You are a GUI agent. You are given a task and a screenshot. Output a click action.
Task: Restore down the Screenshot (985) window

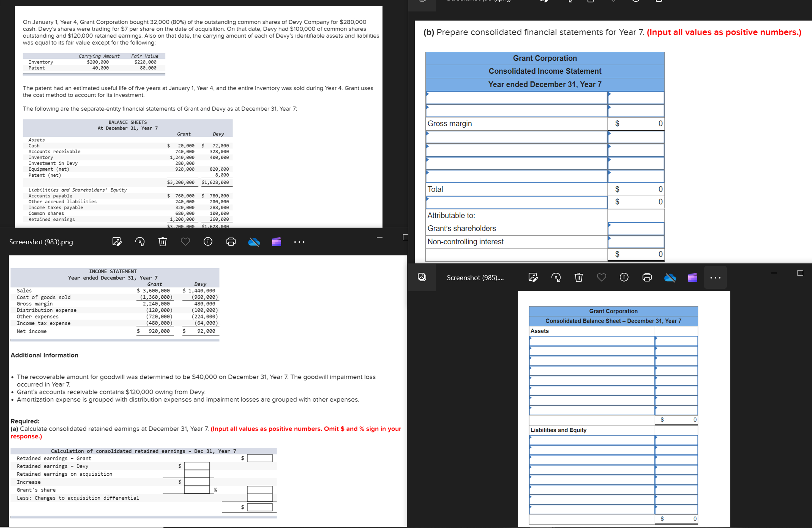(800, 272)
